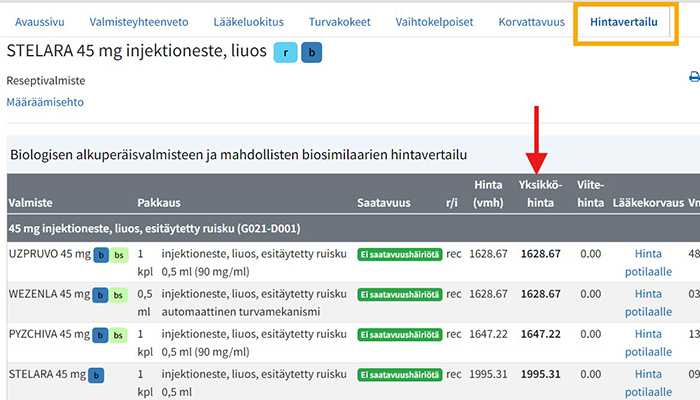700x400 pixels.
Task: Click the light blue 'r' badge beside STELARA title
Action: pyautogui.click(x=285, y=52)
